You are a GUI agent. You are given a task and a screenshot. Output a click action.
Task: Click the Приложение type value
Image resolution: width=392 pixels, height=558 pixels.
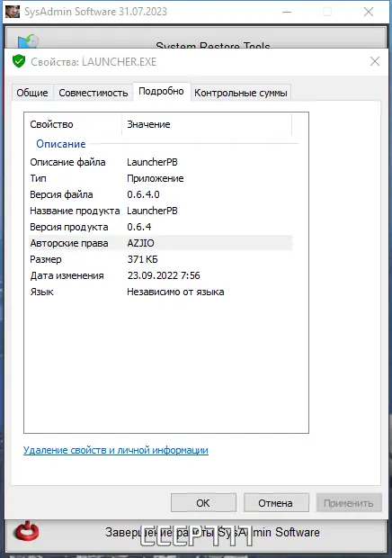point(156,178)
